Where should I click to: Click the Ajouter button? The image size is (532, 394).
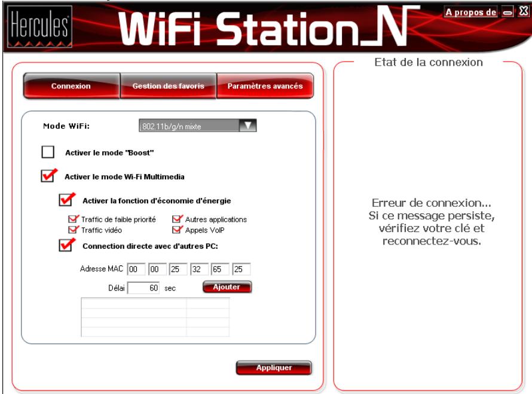pos(227,287)
